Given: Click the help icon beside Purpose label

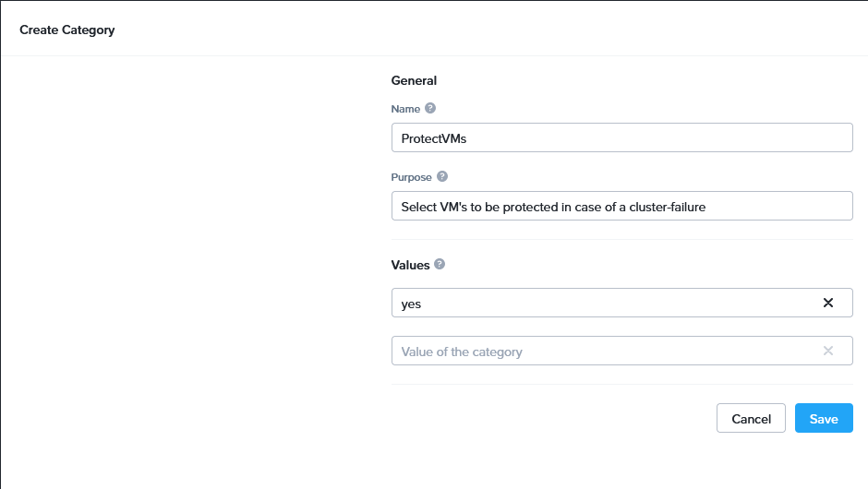Looking at the screenshot, I should [442, 176].
